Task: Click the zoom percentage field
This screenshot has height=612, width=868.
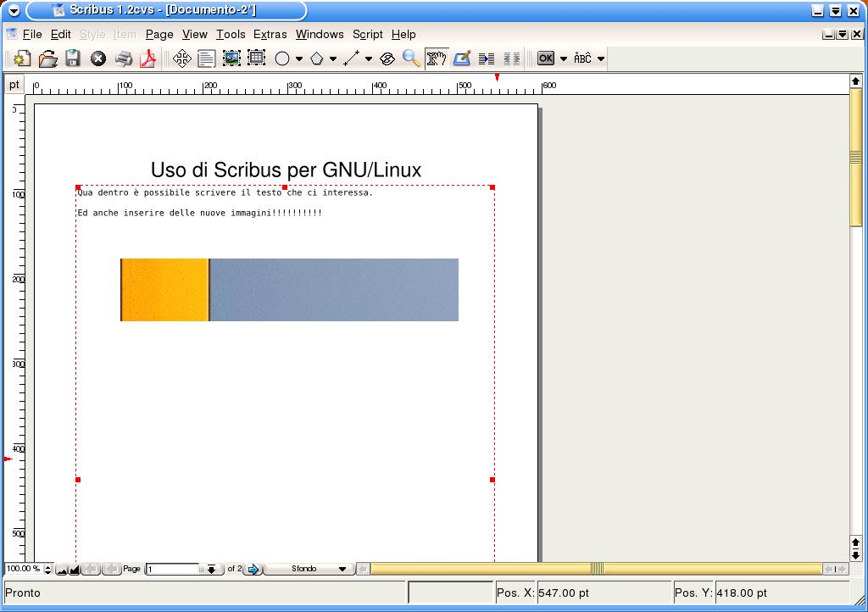Action: click(x=24, y=569)
